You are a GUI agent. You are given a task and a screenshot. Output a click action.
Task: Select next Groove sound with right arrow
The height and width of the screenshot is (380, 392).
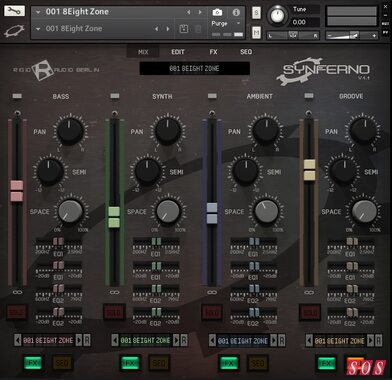[370, 341]
